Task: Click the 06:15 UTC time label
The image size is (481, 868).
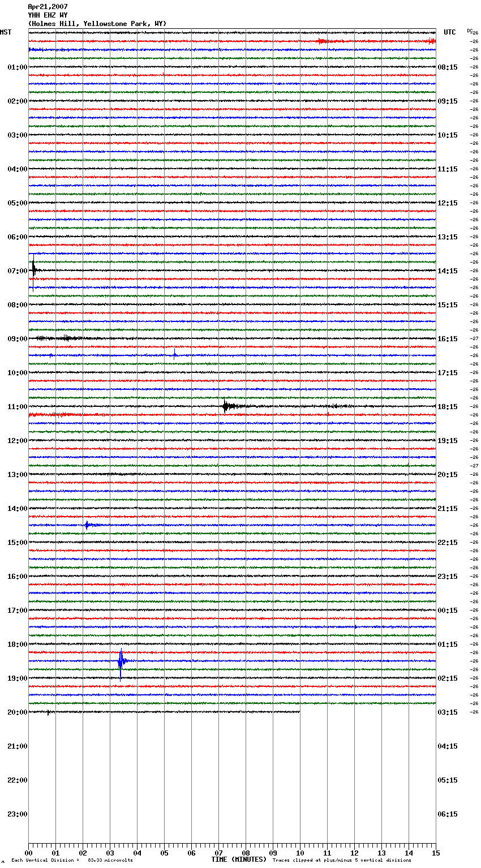Action: [448, 814]
